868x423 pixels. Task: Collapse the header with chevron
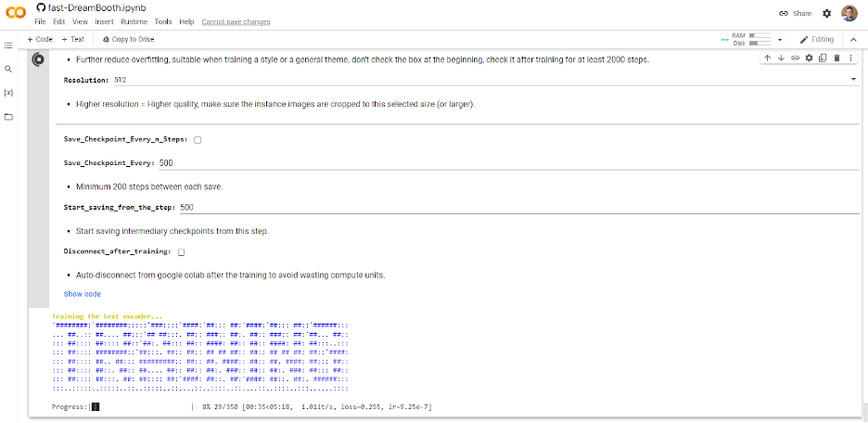[853, 39]
